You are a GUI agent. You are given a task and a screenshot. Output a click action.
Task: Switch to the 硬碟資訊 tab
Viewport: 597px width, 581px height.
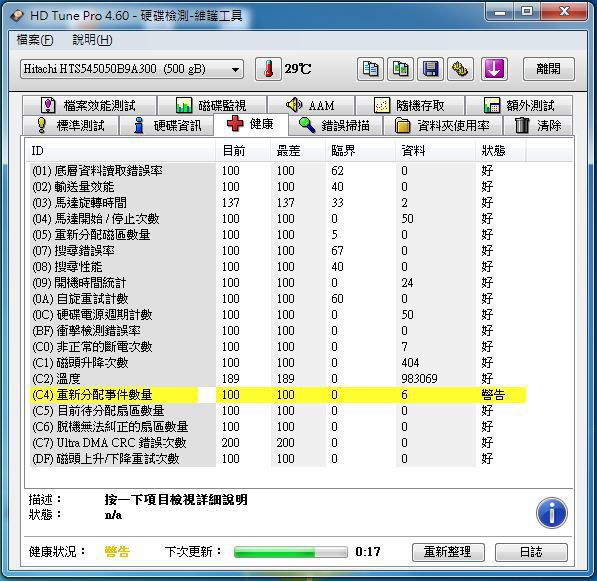(167, 125)
